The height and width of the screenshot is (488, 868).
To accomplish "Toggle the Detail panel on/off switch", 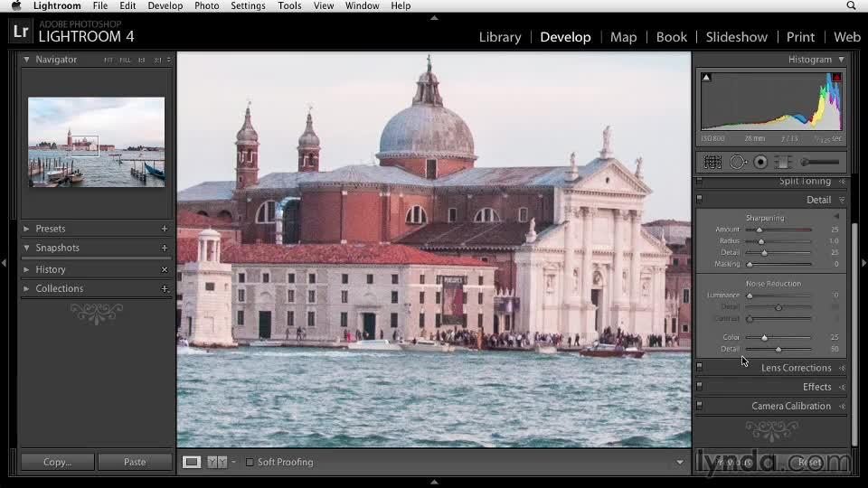I will (699, 199).
